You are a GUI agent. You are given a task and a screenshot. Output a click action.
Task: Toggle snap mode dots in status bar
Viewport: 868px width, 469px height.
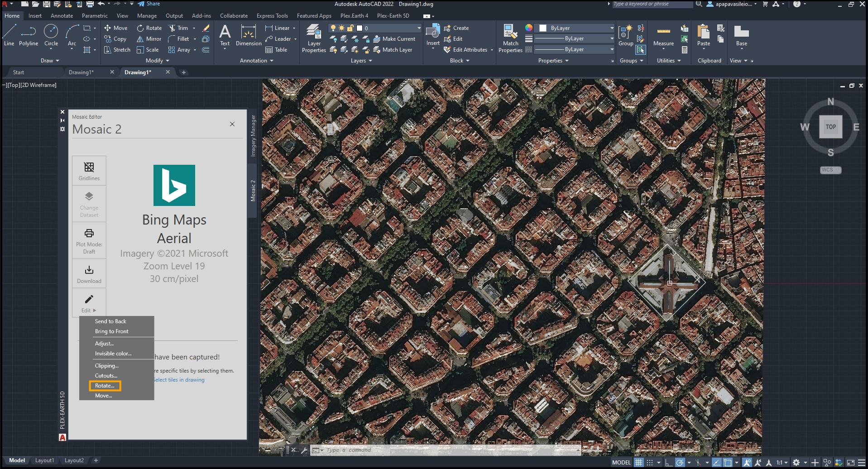click(x=650, y=463)
